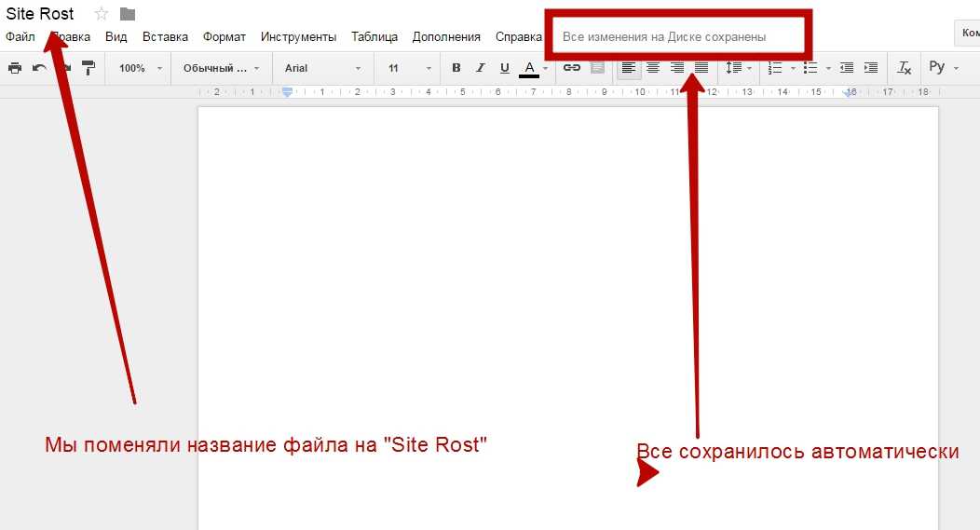The height and width of the screenshot is (530, 980).
Task: Clear formatting with the Tx icon
Action: tap(904, 68)
